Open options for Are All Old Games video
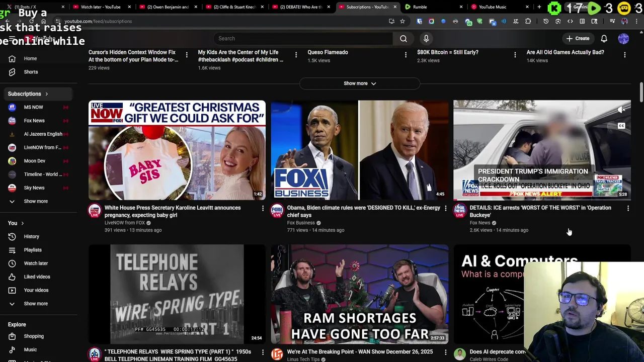 pos(624,55)
